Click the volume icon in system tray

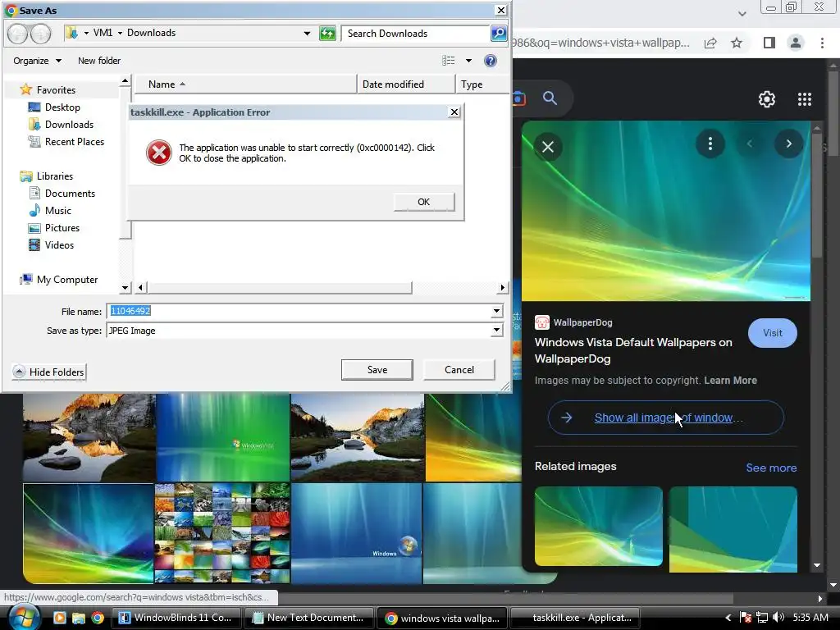pyautogui.click(x=778, y=617)
